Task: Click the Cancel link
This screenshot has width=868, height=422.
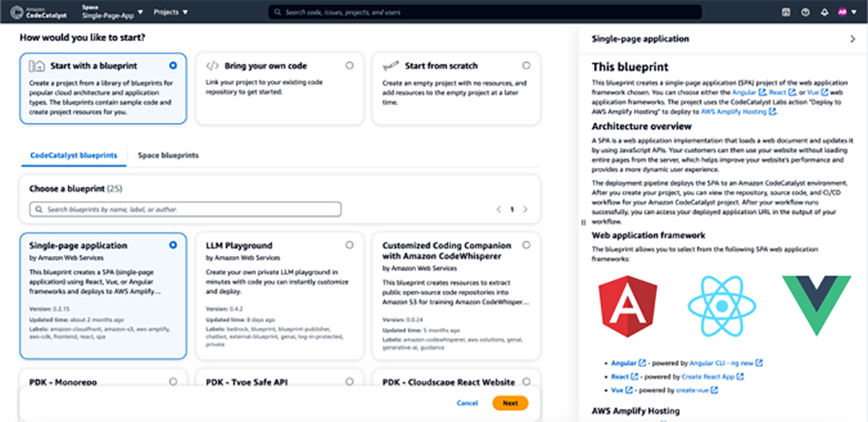Action: (467, 403)
